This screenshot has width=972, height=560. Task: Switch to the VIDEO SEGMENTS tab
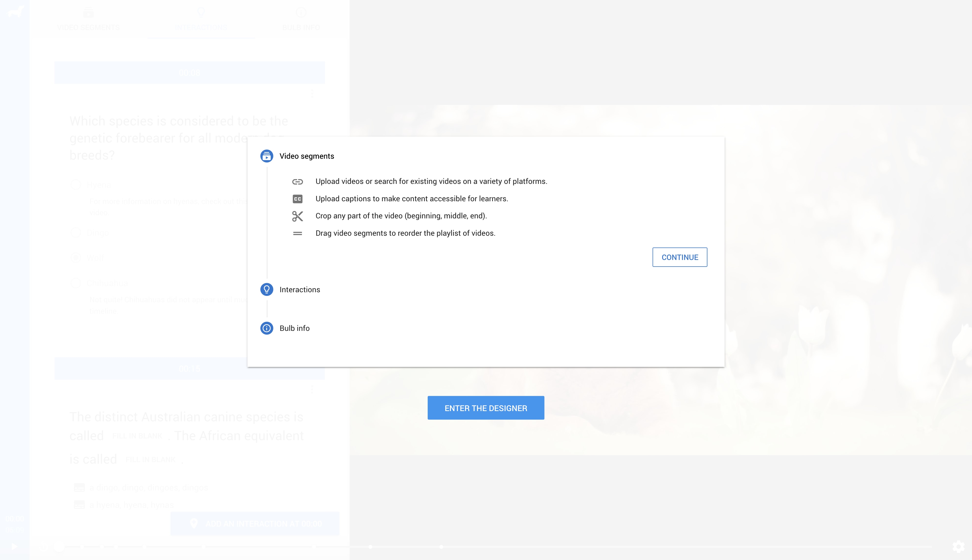(88, 19)
